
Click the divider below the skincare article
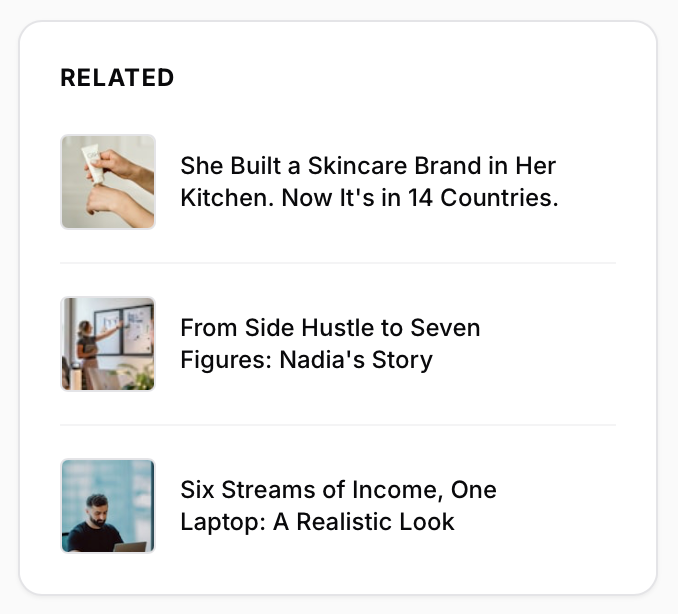point(338,263)
